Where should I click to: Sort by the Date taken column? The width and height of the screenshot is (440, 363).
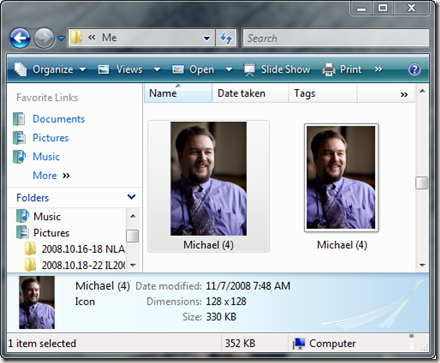tap(250, 93)
